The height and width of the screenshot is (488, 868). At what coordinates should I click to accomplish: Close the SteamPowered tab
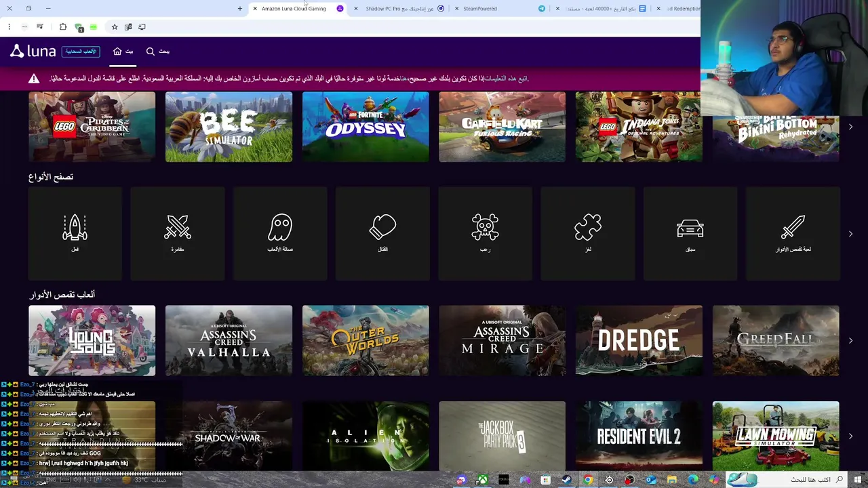[456, 9]
